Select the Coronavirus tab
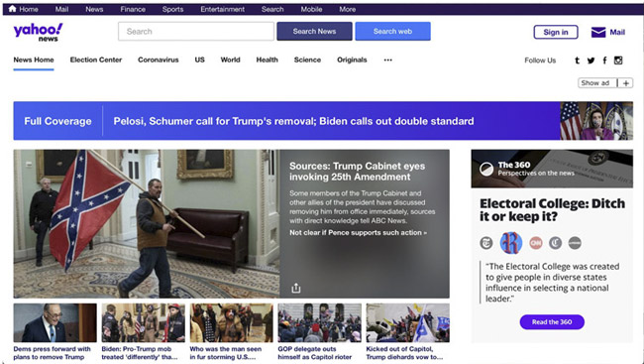 point(159,61)
